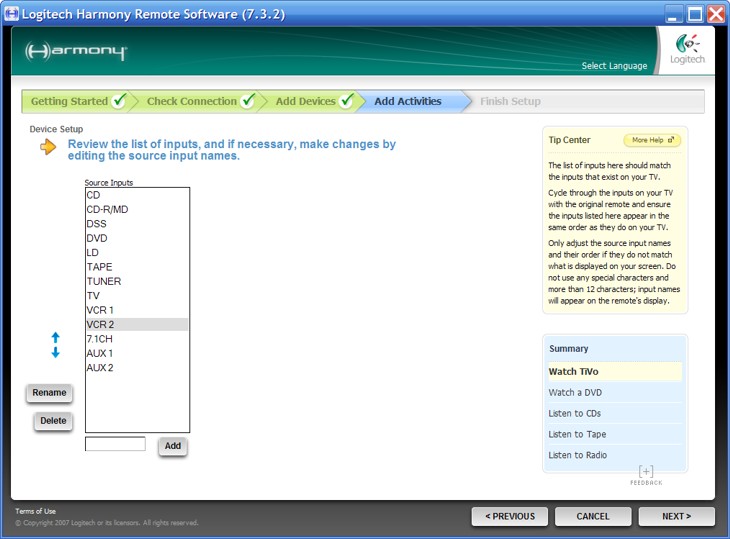Viewport: 730px width, 539px height.
Task: Click the new input name field
Action: pos(115,444)
